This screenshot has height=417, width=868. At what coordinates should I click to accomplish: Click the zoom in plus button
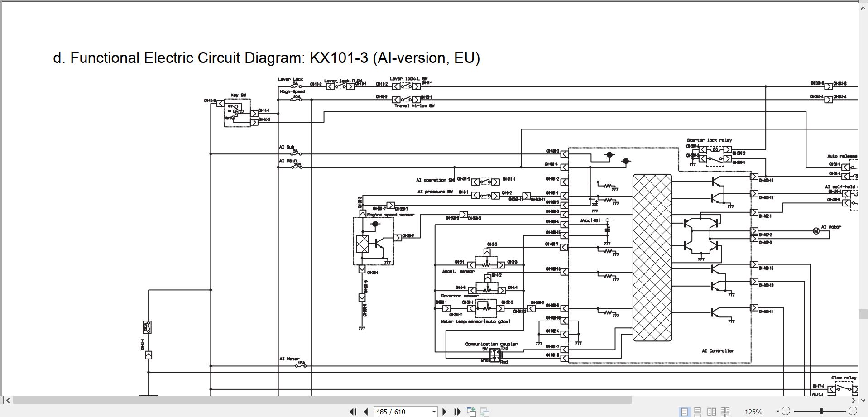click(x=853, y=411)
